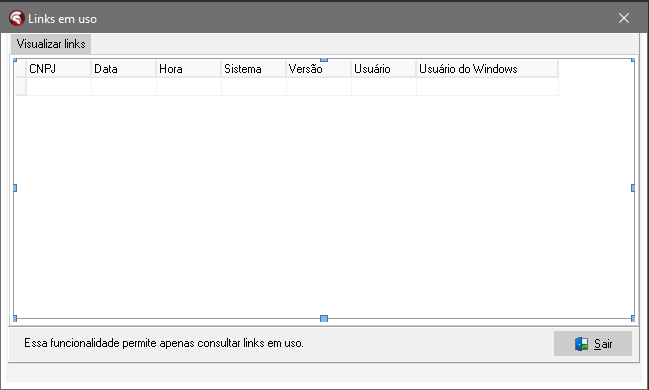Open the Visualizar links tab

[x=51, y=44]
